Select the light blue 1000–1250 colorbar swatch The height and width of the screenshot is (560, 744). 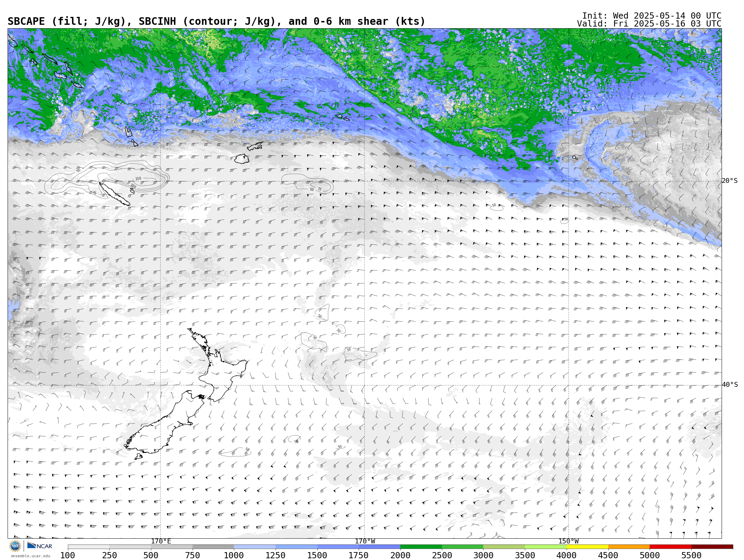pos(255,547)
